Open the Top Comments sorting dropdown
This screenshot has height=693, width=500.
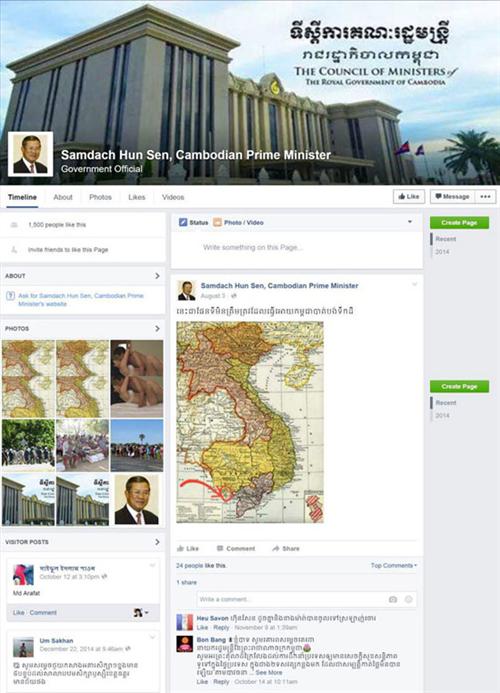click(393, 565)
